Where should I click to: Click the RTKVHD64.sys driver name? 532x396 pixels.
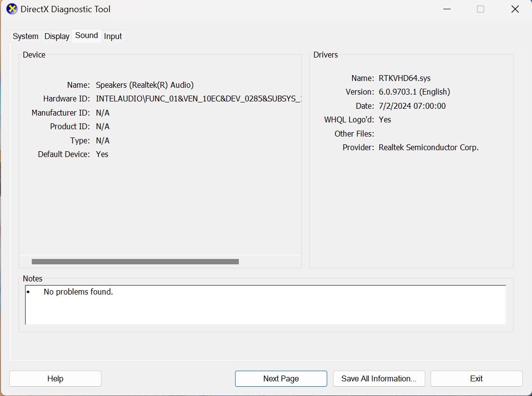405,78
